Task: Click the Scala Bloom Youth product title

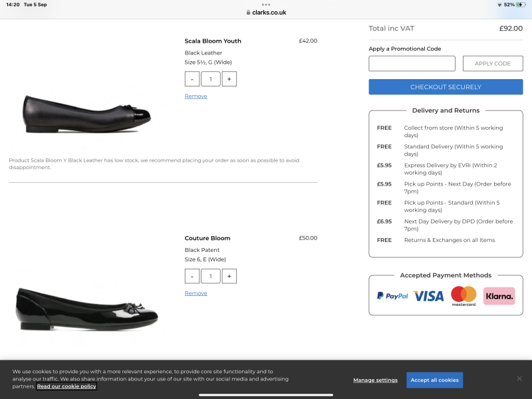Action: 213,41
